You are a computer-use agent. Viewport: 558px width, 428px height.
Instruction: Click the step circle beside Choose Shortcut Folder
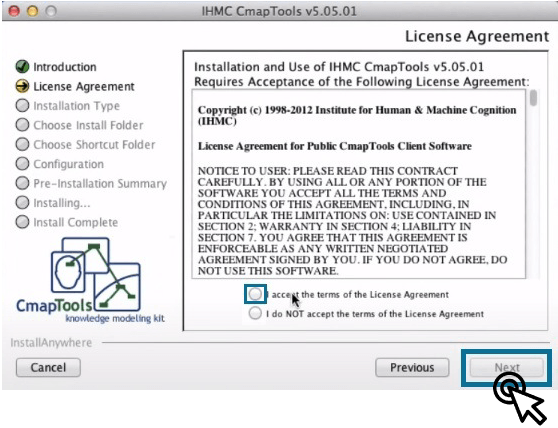[22, 144]
